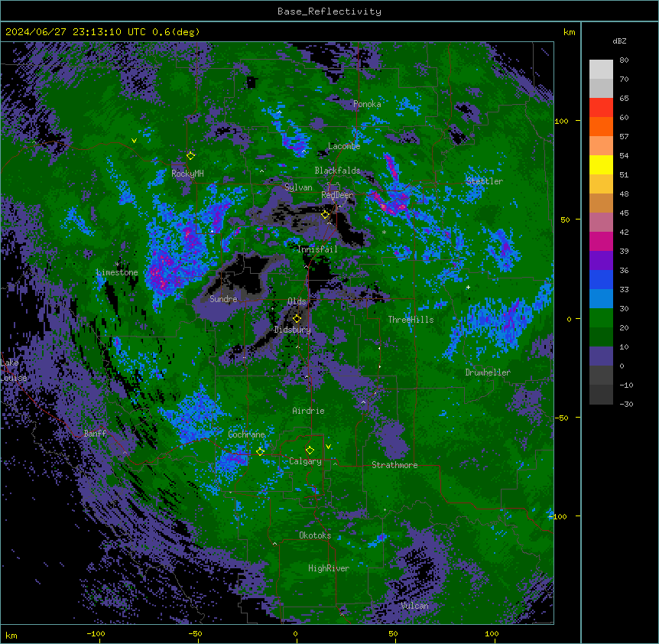Click the 2024/06/27 23:13:10 UTC timestamp
The width and height of the screenshot is (659, 644).
tap(76, 32)
